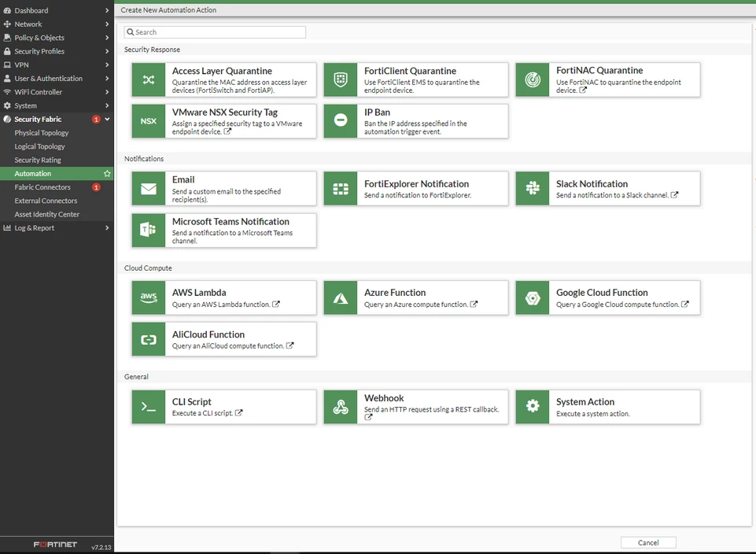Choose Microsoft Teams Notification title
The height and width of the screenshot is (554, 756).
click(230, 221)
